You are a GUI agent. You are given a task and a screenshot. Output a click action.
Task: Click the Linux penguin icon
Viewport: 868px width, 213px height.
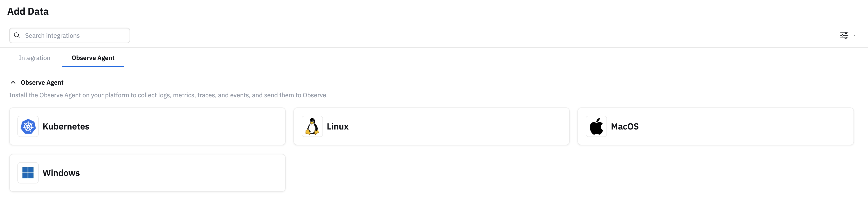(x=312, y=126)
